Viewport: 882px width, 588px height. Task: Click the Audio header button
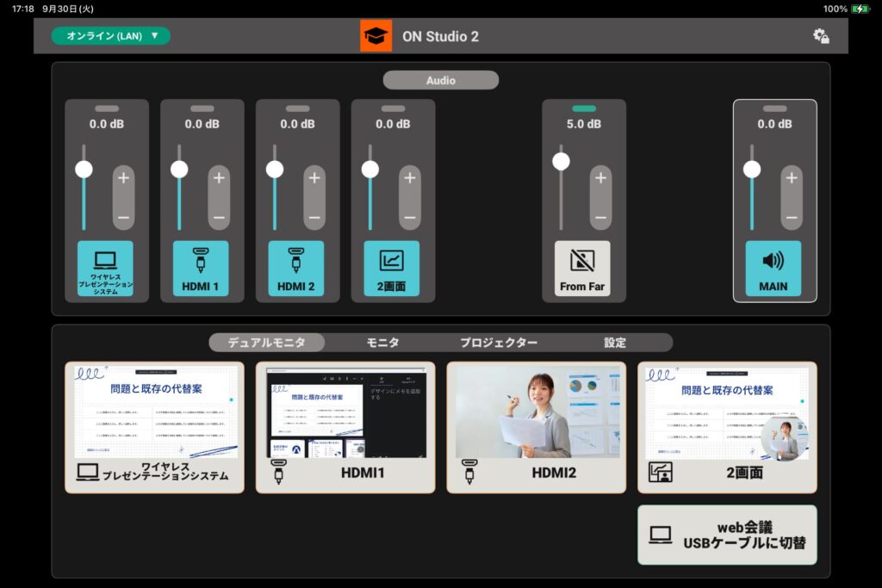(x=440, y=80)
